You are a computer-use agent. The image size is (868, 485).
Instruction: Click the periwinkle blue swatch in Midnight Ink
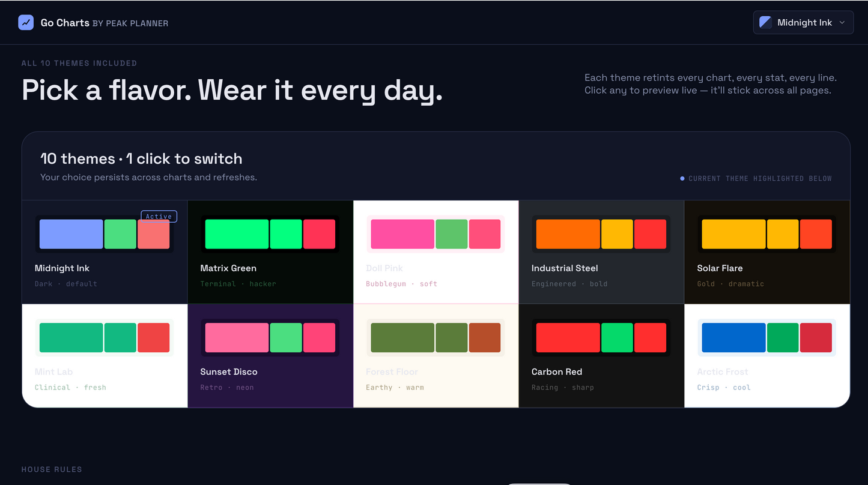[x=71, y=234]
